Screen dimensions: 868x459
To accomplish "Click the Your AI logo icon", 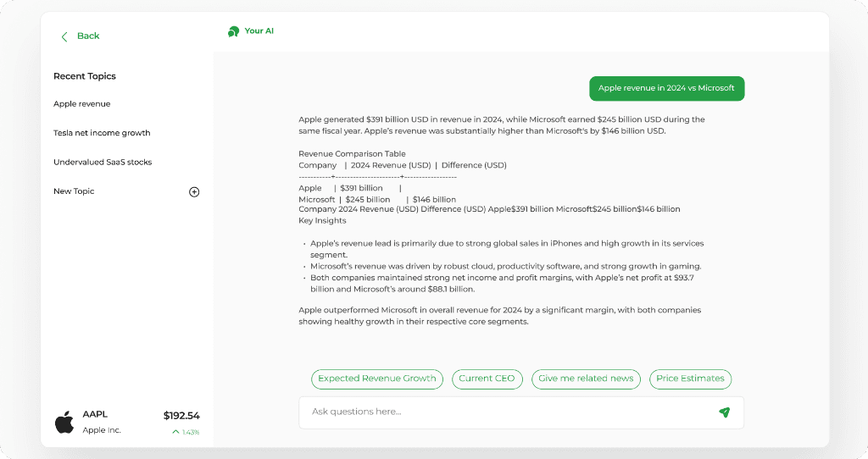I will (x=233, y=31).
